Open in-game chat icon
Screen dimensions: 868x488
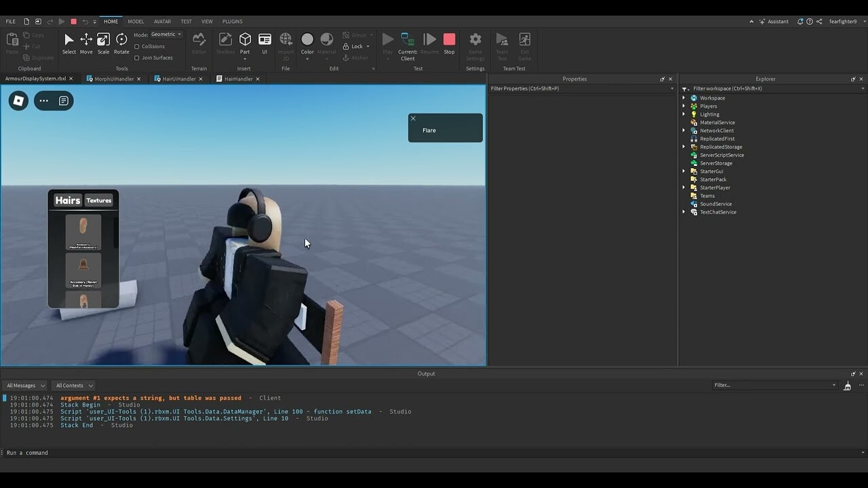point(64,101)
